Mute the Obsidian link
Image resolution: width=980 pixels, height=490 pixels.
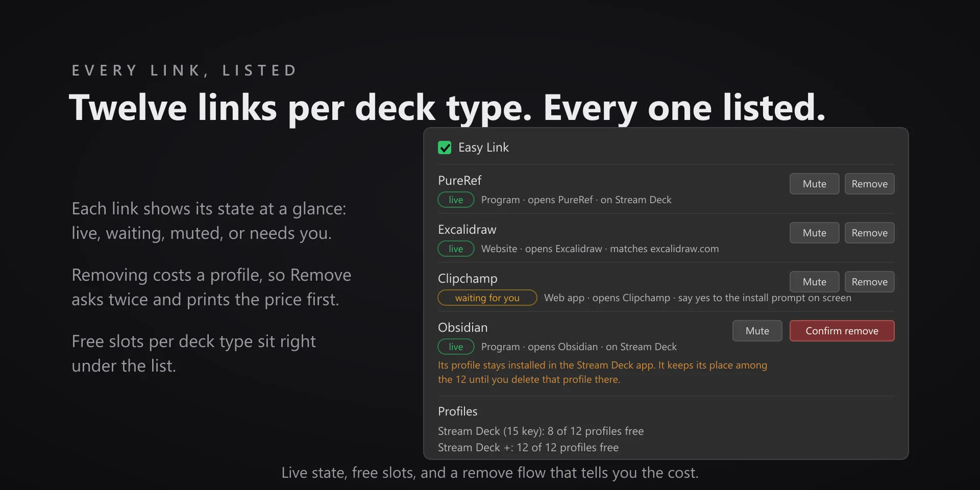757,331
